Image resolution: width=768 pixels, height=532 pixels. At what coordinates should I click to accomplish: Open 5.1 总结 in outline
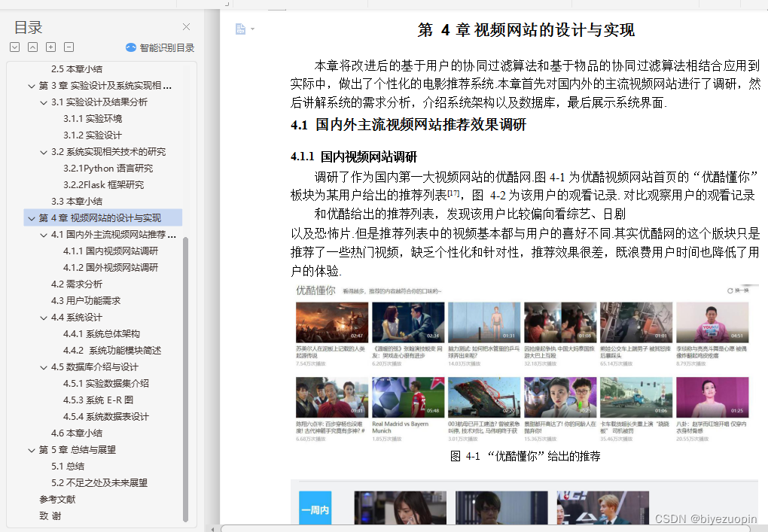coord(68,467)
